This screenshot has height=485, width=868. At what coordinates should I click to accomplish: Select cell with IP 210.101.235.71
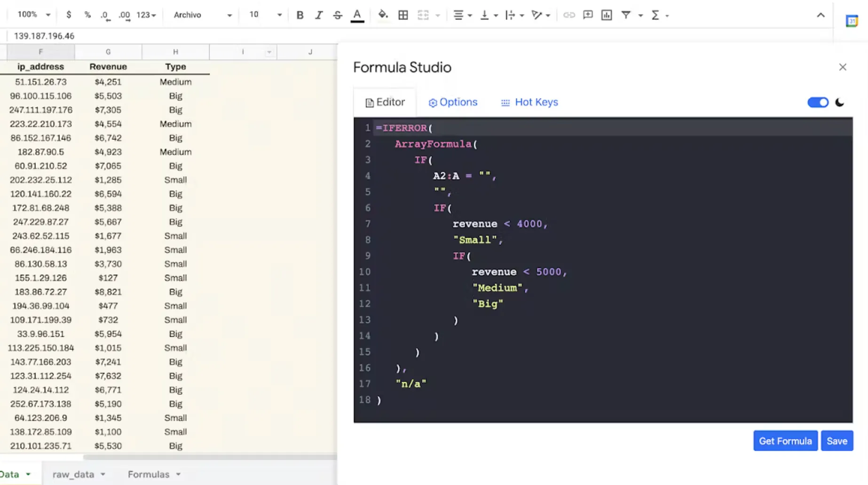click(x=40, y=446)
